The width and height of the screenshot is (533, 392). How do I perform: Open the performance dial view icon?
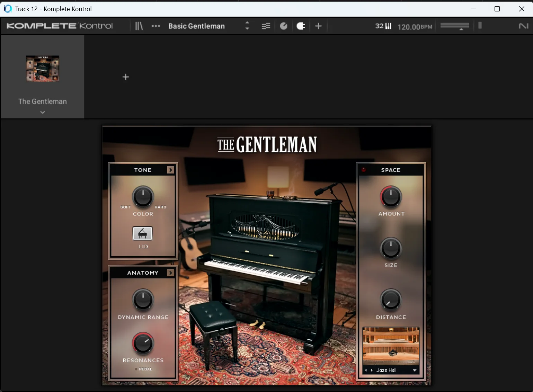pyautogui.click(x=284, y=26)
